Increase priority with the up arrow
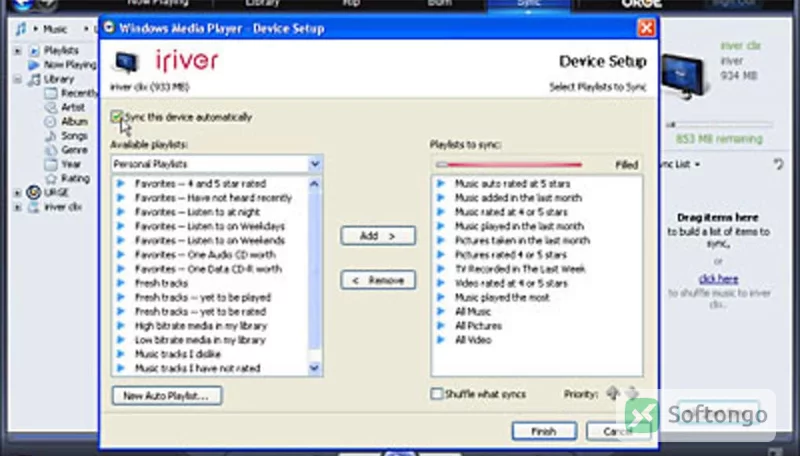This screenshot has width=800, height=456. (x=613, y=393)
